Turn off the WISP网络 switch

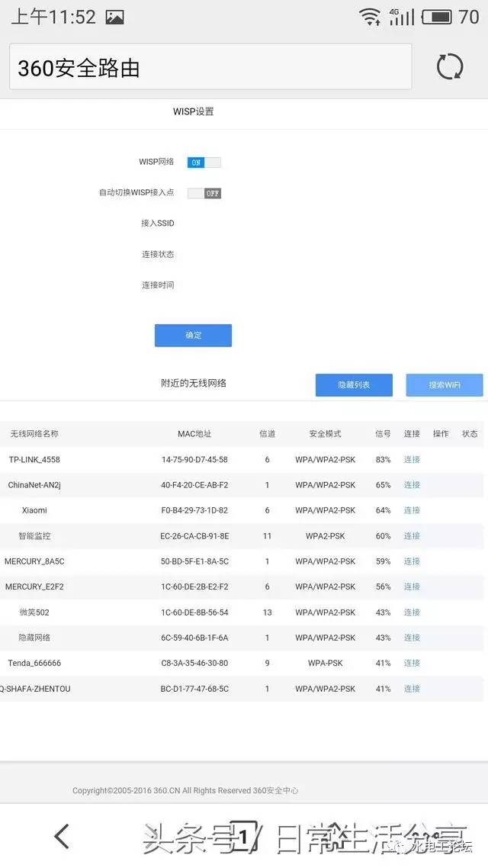tap(204, 162)
